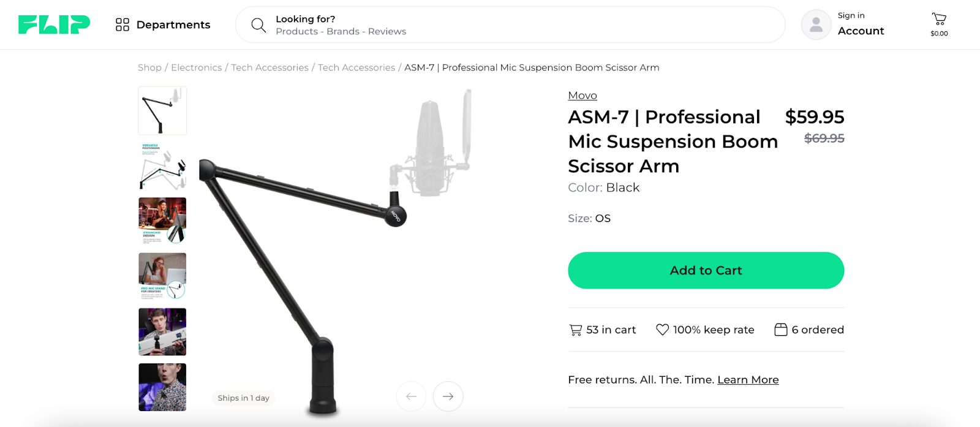Open the shopping cart icon
The image size is (980, 427).
point(938,19)
